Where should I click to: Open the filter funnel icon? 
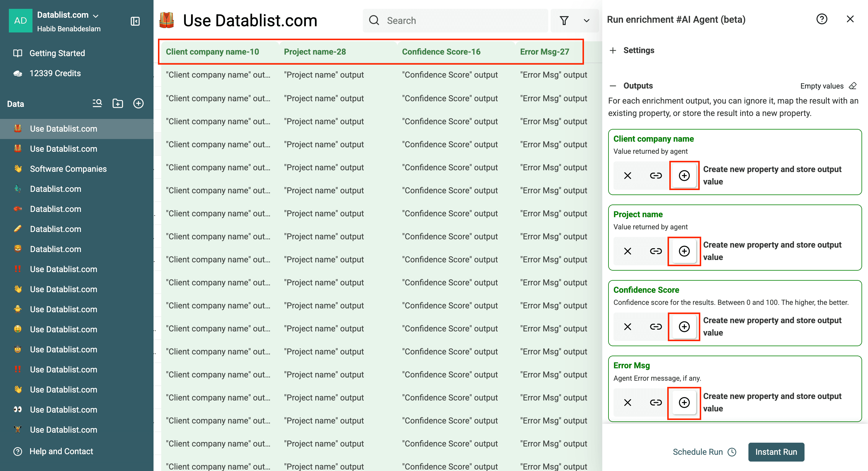(564, 21)
